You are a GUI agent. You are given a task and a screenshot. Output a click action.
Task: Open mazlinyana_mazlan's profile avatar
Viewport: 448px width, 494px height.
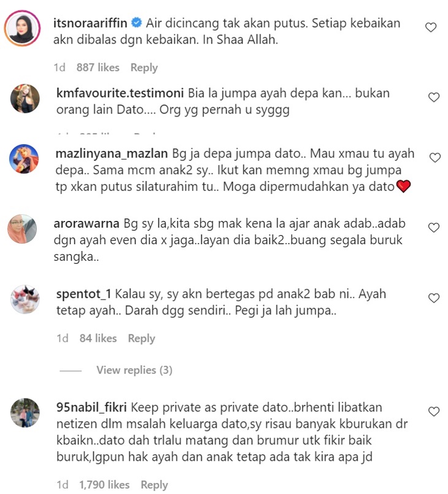24,159
